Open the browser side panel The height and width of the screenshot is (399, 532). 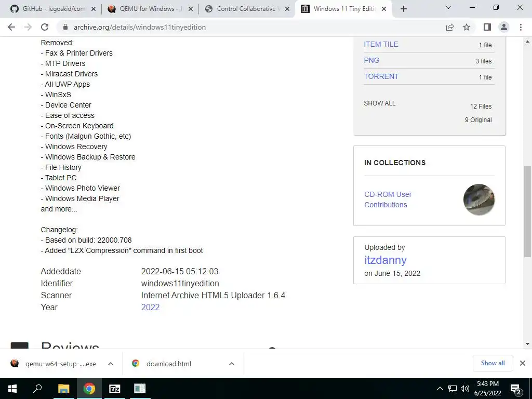point(487,27)
